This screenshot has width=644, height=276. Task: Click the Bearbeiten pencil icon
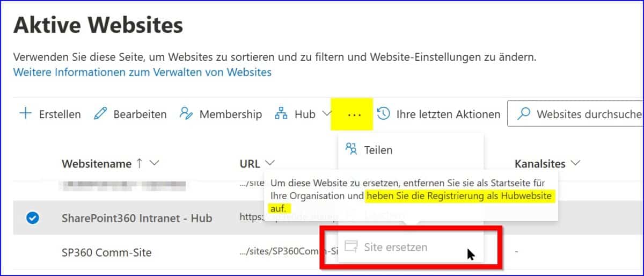click(100, 114)
